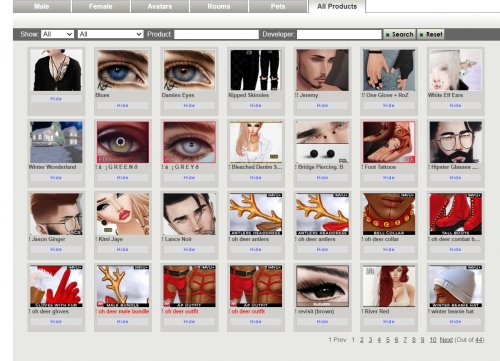The width and height of the screenshot is (500, 361).
Task: Hide the Foot Tattoos product
Action: [x=388, y=178]
